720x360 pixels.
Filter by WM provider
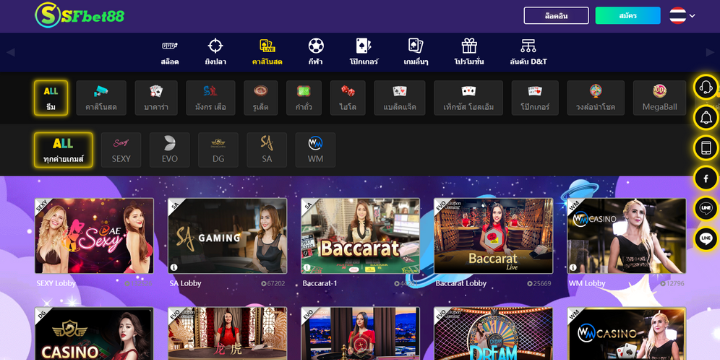tap(315, 150)
